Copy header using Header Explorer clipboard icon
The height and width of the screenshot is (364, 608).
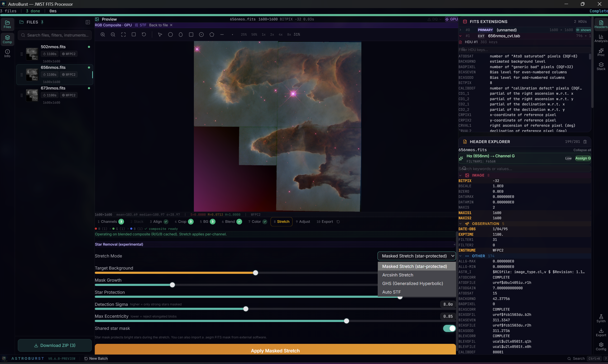(585, 142)
